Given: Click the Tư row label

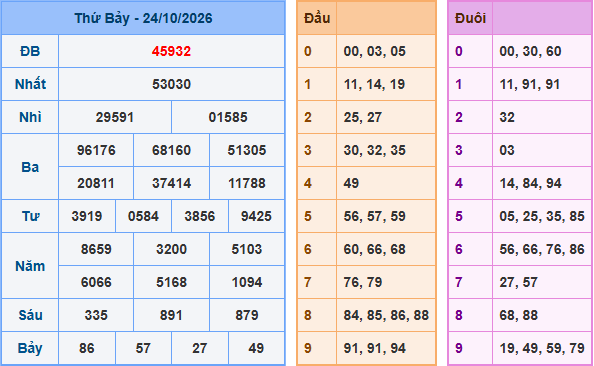Looking at the screenshot, I should [30, 216].
